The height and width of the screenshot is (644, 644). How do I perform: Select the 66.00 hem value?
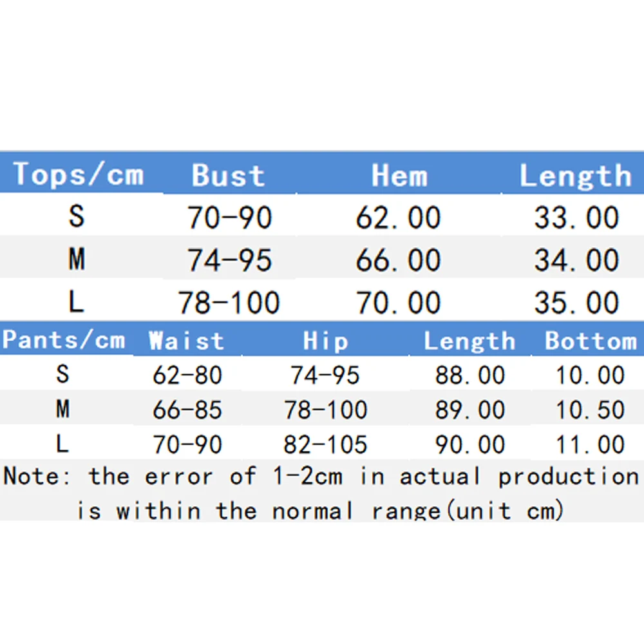coord(398,260)
